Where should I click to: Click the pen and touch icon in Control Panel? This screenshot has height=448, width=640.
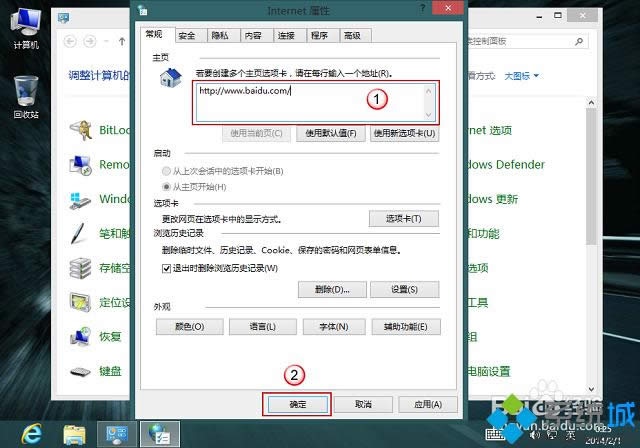78,233
